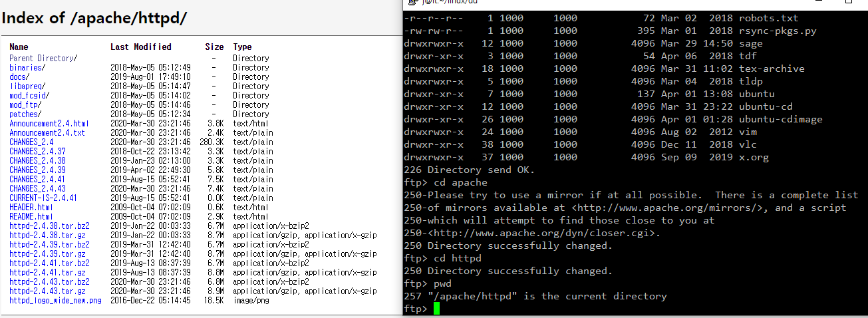
Task: Click the '257 /apache/httpd is current directory' line
Action: [x=535, y=296]
